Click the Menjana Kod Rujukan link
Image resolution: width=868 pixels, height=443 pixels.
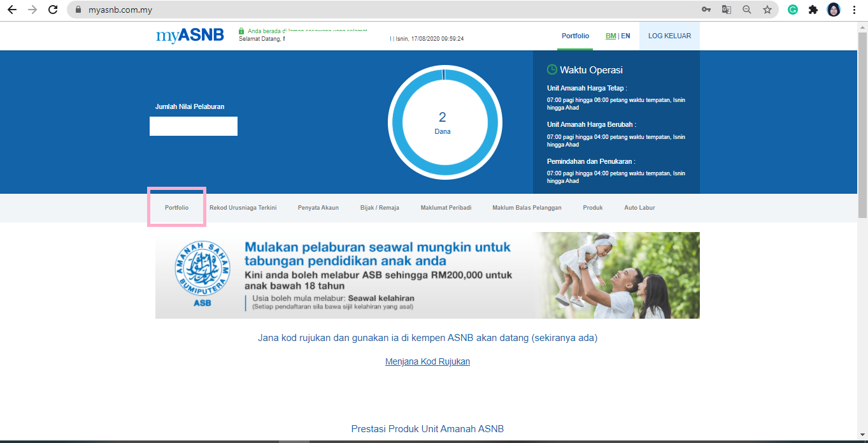(x=427, y=361)
